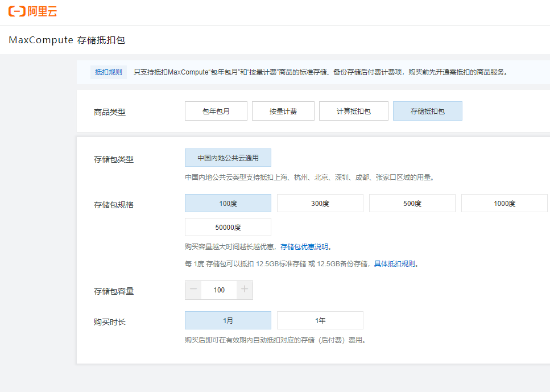This screenshot has height=392, width=550.
Task: Select the 300度 storage package spec
Action: click(320, 203)
